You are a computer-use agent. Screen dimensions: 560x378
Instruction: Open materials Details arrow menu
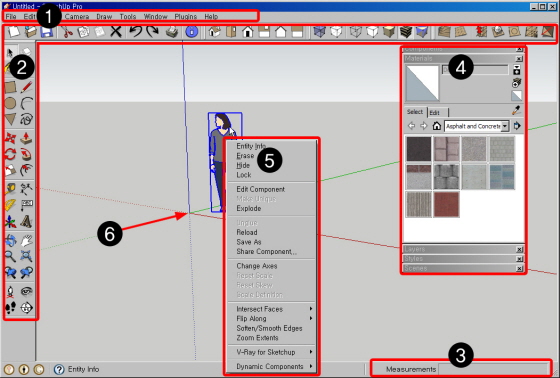tap(517, 126)
